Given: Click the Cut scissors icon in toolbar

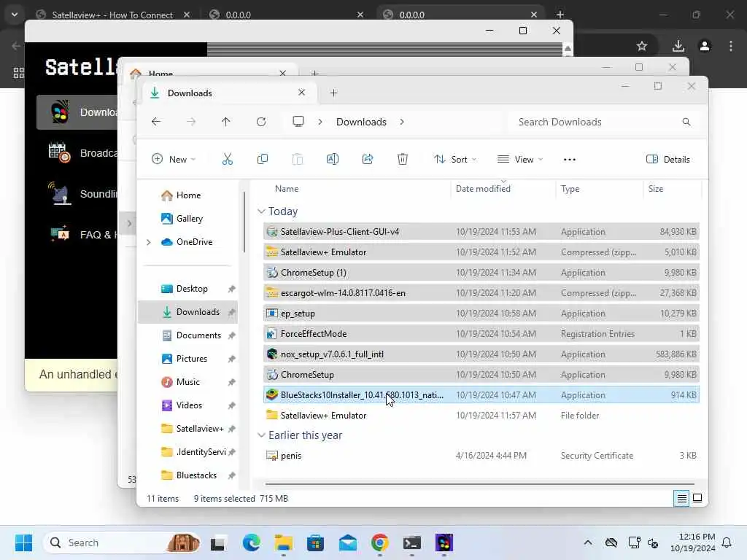Looking at the screenshot, I should point(228,159).
